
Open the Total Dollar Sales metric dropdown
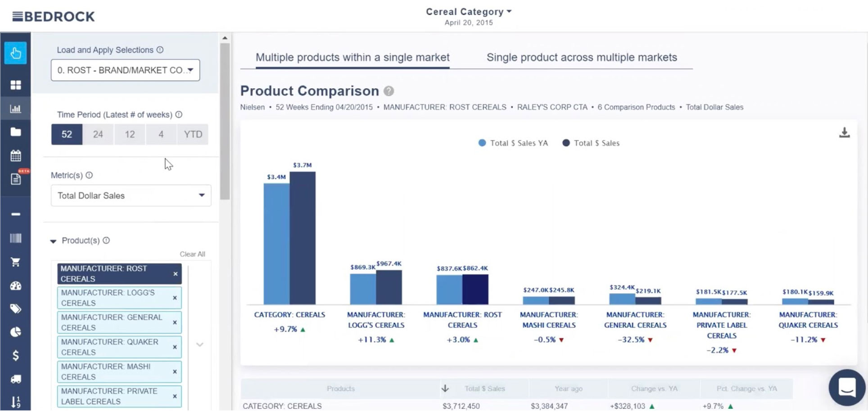point(131,196)
